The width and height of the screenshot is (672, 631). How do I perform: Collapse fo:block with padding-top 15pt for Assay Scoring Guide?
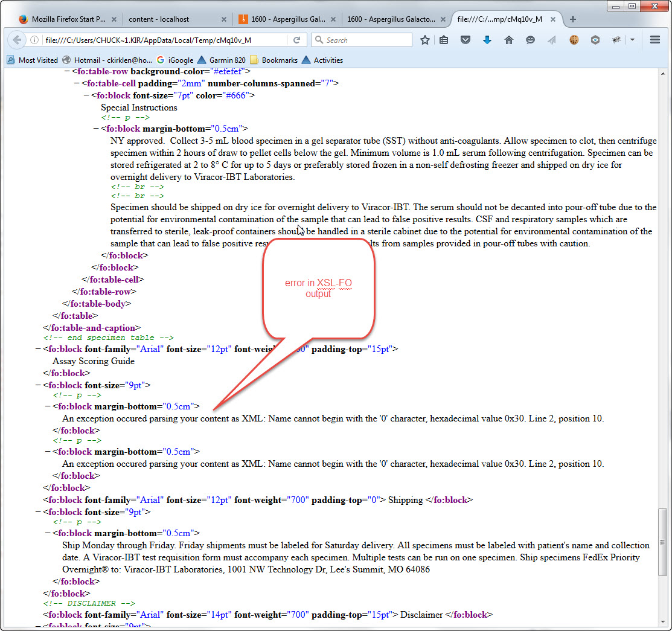(38, 349)
